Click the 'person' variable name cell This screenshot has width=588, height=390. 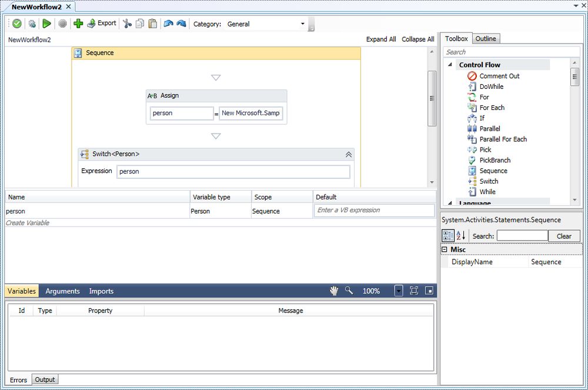98,211
